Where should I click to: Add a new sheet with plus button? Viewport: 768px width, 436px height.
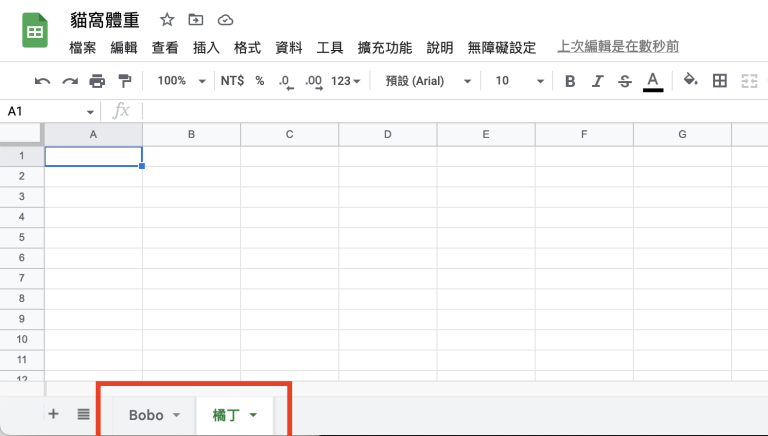point(53,414)
